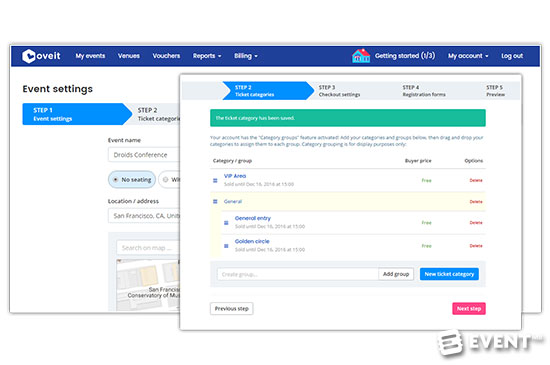The image size is (550, 365).
Task: Open the Golden circle ticket category
Action: click(x=252, y=241)
